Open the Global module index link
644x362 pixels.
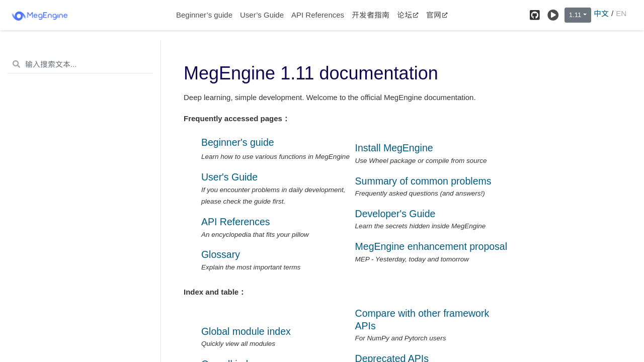point(246,331)
